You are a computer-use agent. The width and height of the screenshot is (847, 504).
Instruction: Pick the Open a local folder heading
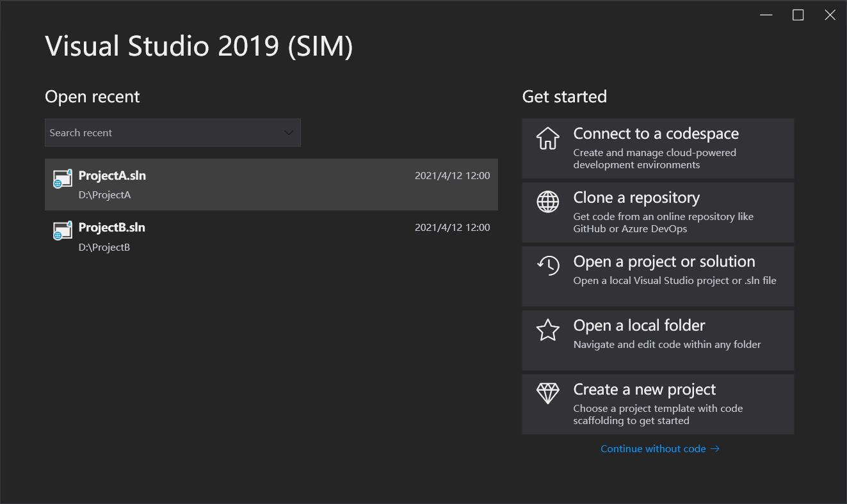(639, 326)
